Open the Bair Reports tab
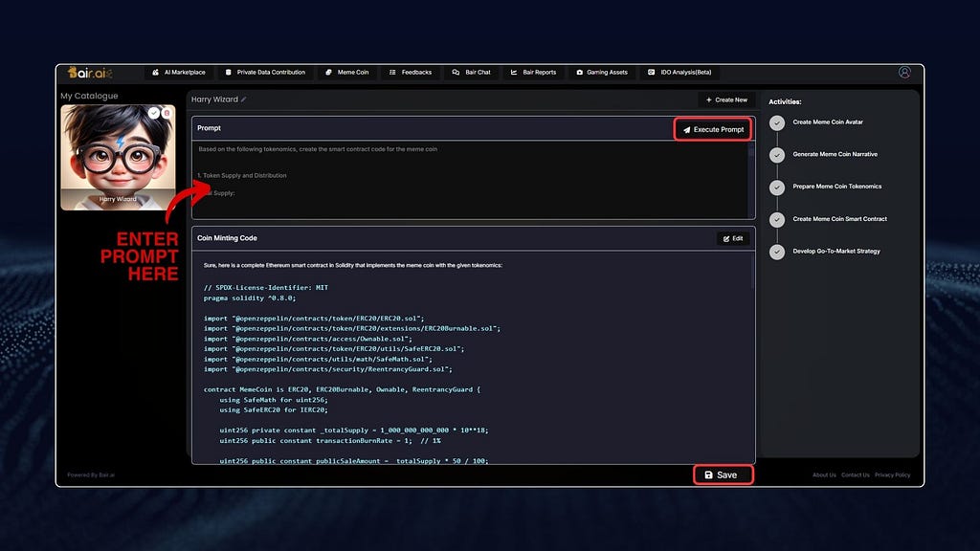Image resolution: width=980 pixels, height=551 pixels. tap(533, 73)
